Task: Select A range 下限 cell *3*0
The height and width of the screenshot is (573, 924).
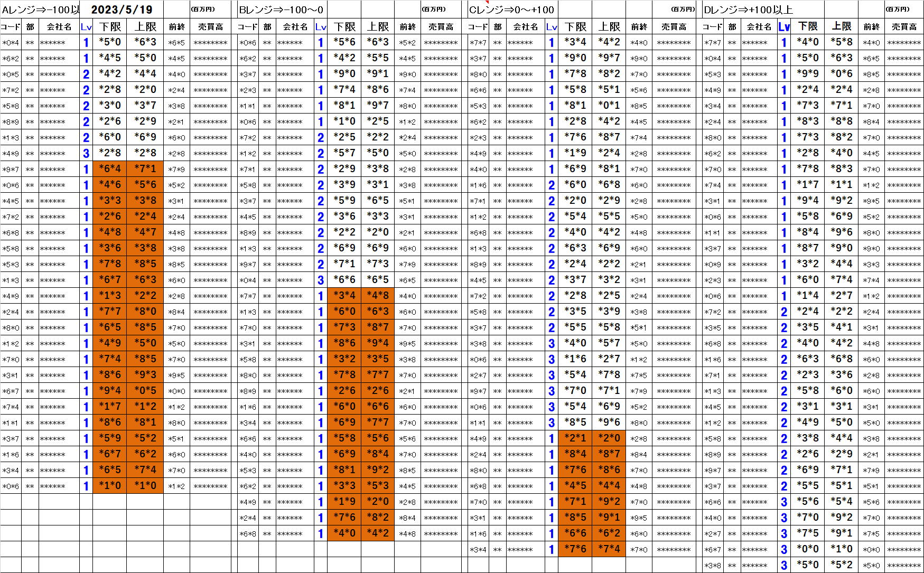Action: click(x=110, y=106)
